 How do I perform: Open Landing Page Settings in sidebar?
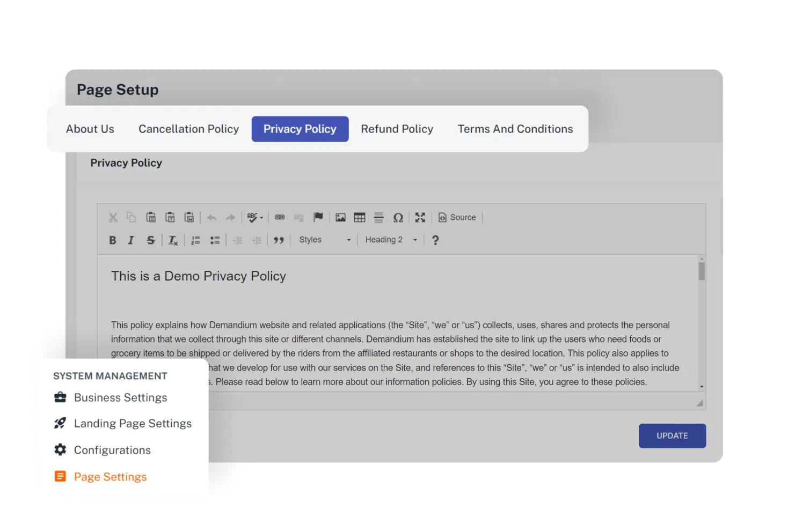[123, 423]
